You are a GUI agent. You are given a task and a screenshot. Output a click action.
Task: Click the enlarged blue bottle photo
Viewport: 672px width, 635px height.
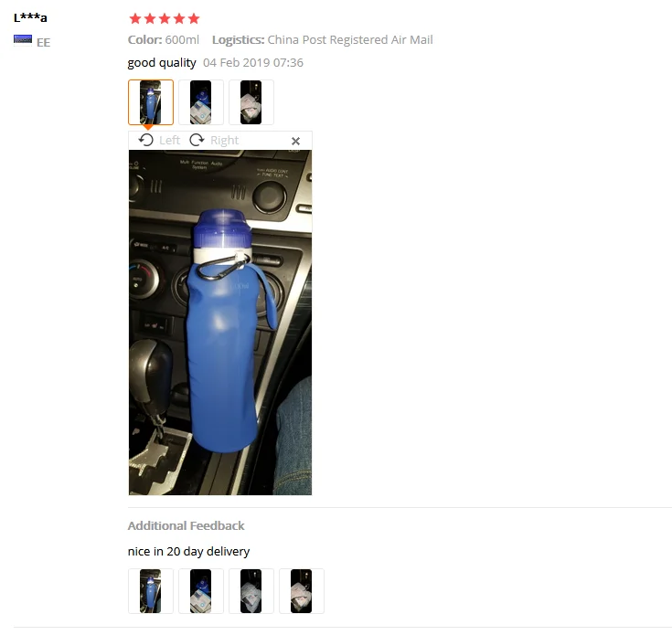pyautogui.click(x=220, y=323)
